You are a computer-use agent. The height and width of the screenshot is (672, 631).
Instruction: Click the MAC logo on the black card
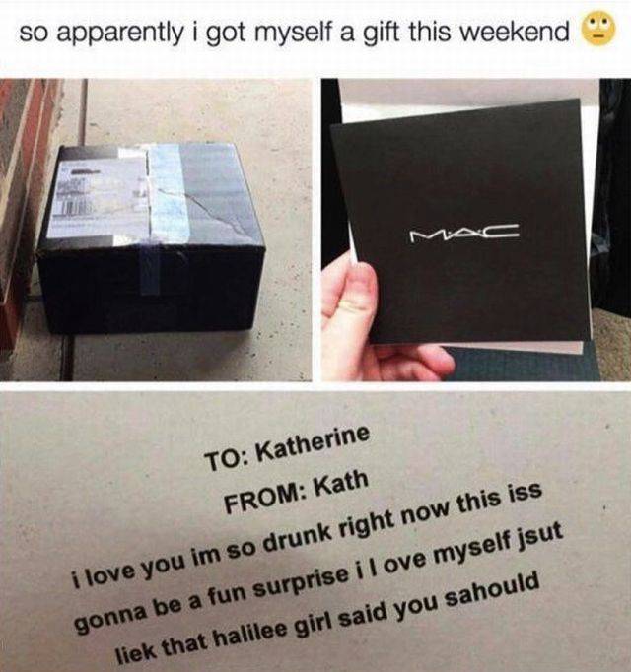coord(465,234)
